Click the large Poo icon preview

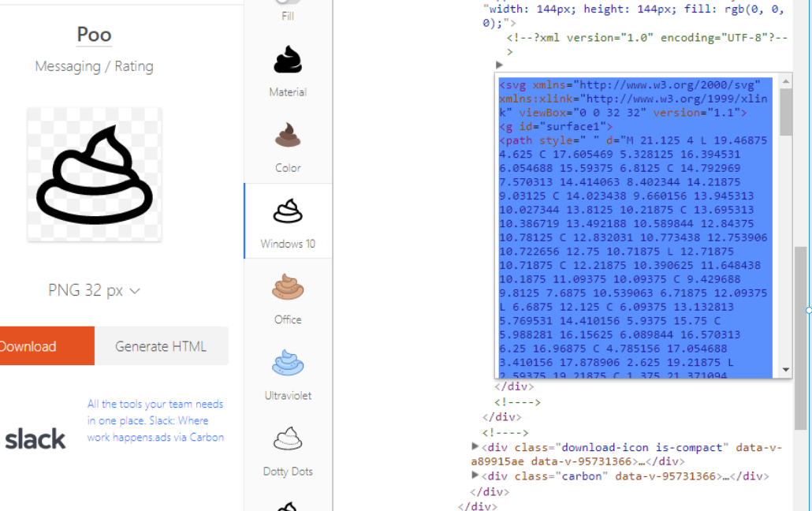point(95,174)
